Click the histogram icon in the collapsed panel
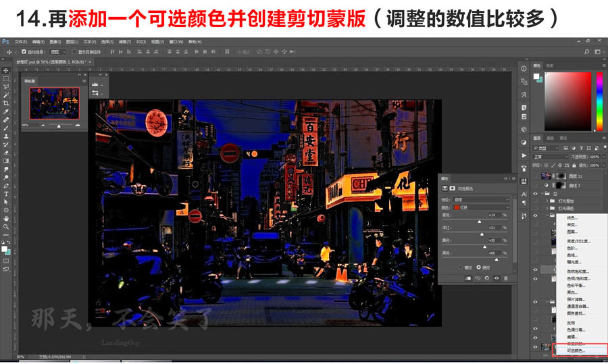The width and height of the screenshot is (608, 364). [x=95, y=84]
